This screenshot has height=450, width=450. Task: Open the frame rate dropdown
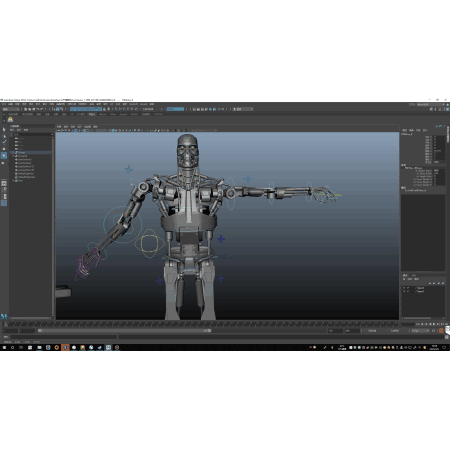click(x=420, y=331)
